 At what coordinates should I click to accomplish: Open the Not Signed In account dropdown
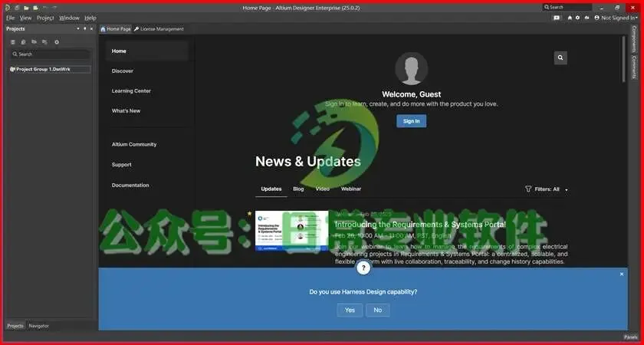616,18
